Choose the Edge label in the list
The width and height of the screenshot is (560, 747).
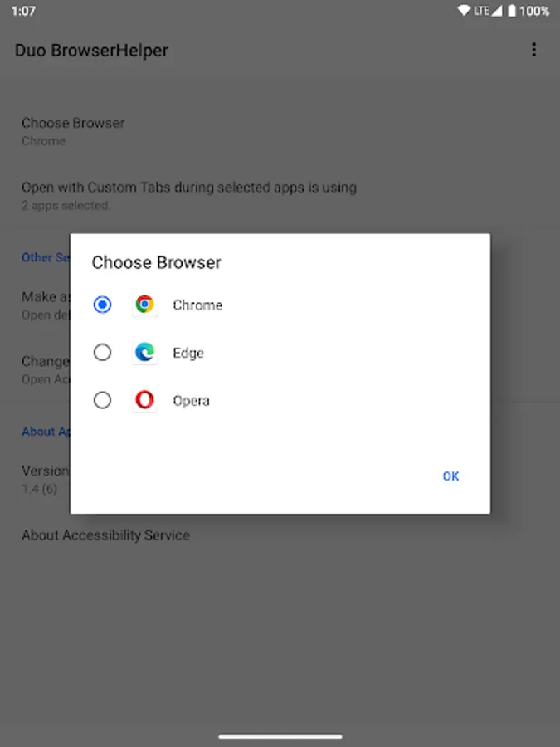click(x=188, y=353)
